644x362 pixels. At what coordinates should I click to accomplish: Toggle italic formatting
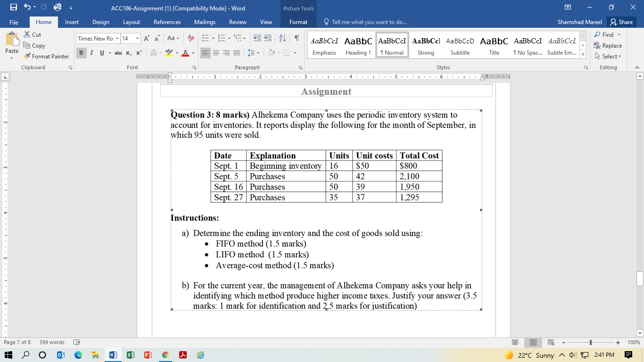(91, 53)
